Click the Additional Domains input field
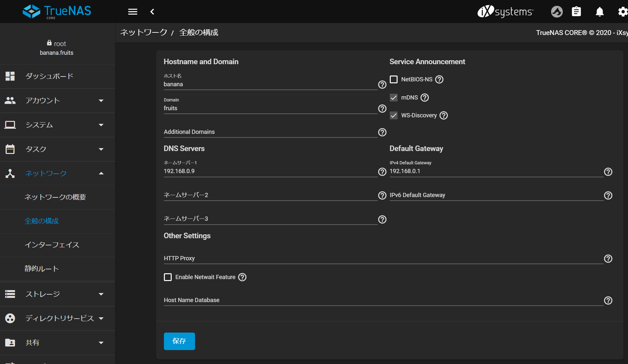Viewport: 628px width, 364px height. point(270,132)
